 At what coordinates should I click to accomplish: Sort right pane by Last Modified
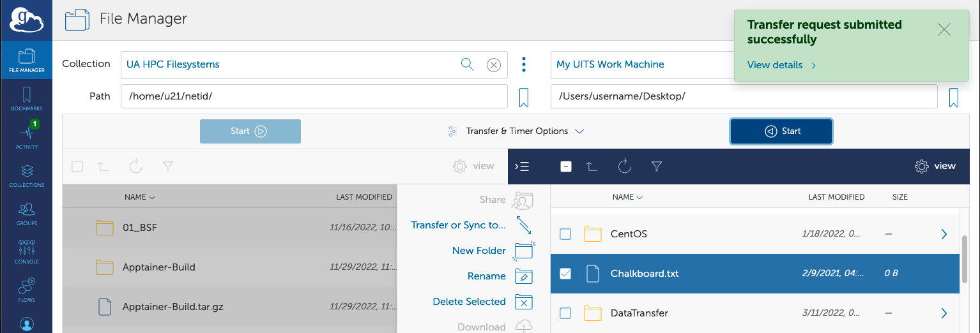(x=836, y=197)
